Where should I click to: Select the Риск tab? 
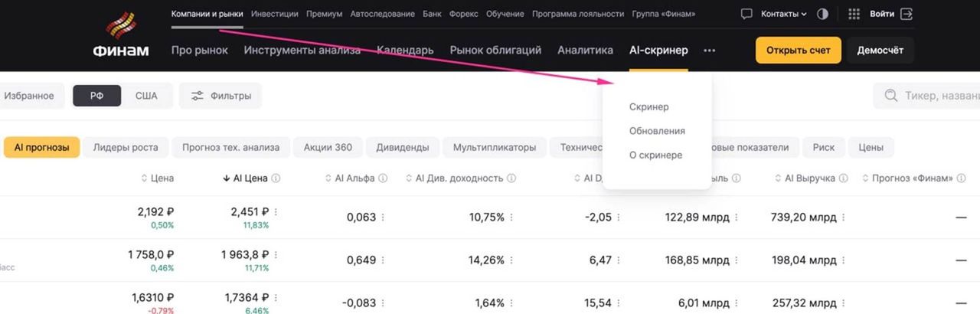[824, 148]
